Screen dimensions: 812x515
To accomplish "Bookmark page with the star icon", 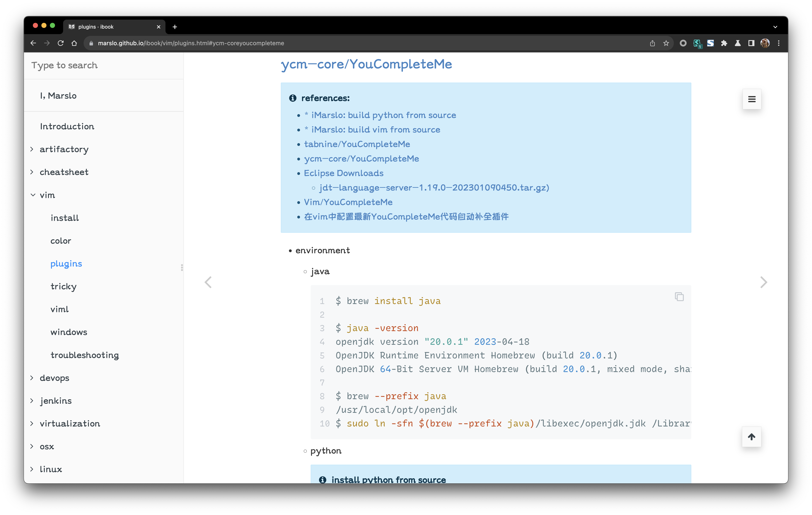I will click(x=666, y=43).
